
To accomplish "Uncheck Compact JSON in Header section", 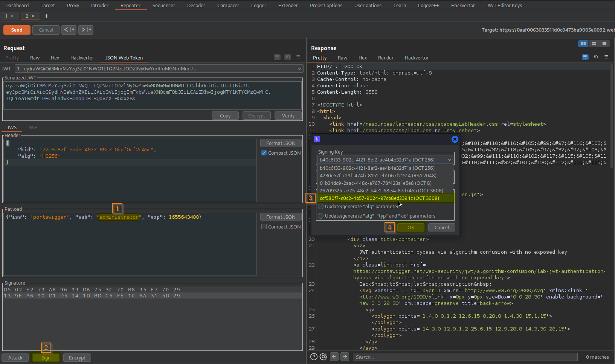I will (264, 153).
